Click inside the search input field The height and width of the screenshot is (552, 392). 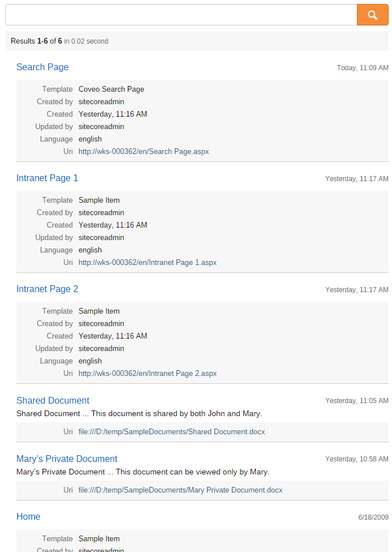point(181,15)
